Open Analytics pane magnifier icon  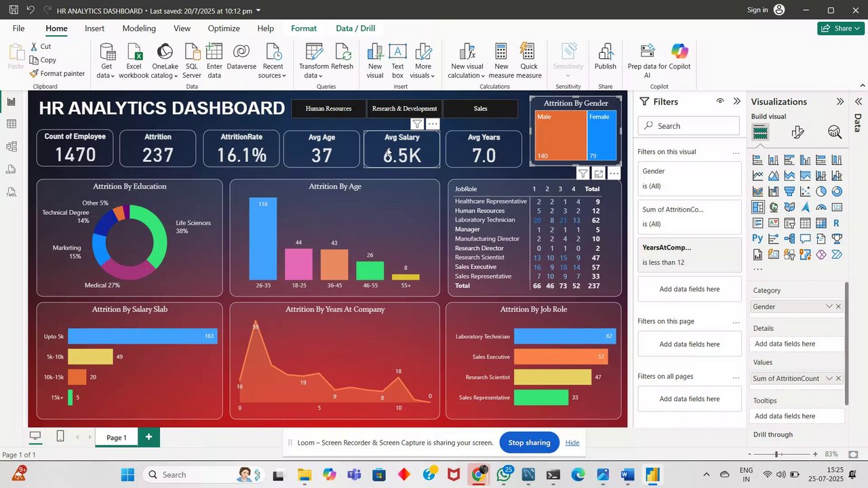pos(835,132)
